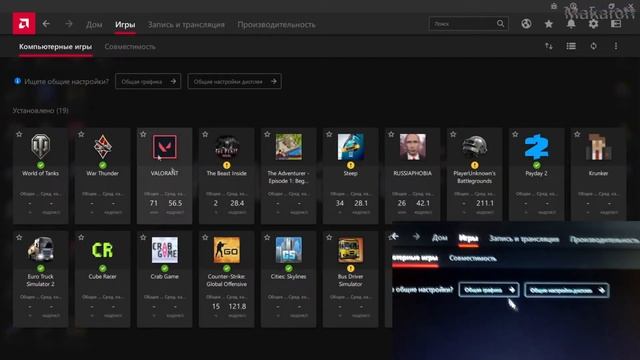Open RUSSIAPHOBIA game icon

(x=413, y=147)
